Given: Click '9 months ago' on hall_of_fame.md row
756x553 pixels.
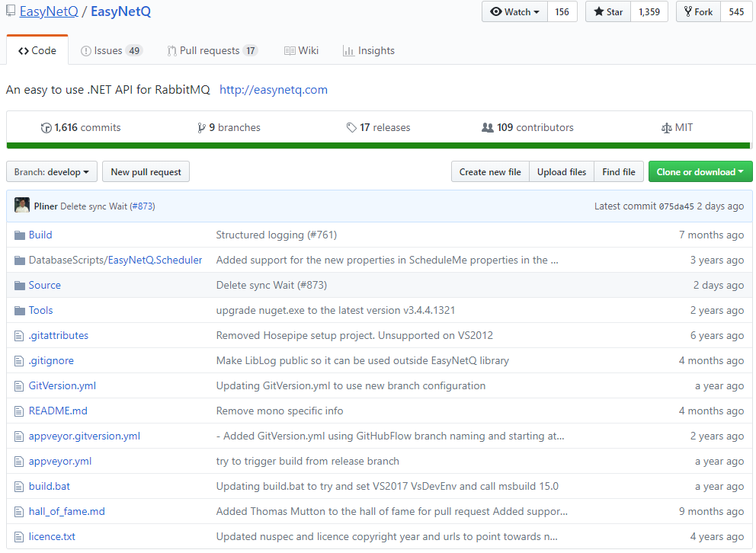Looking at the screenshot, I should [711, 512].
